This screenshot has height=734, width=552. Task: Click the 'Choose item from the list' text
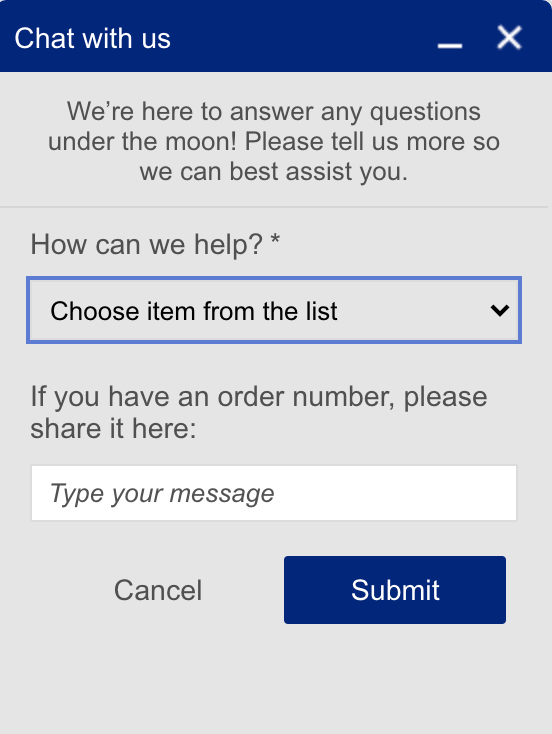tap(194, 311)
